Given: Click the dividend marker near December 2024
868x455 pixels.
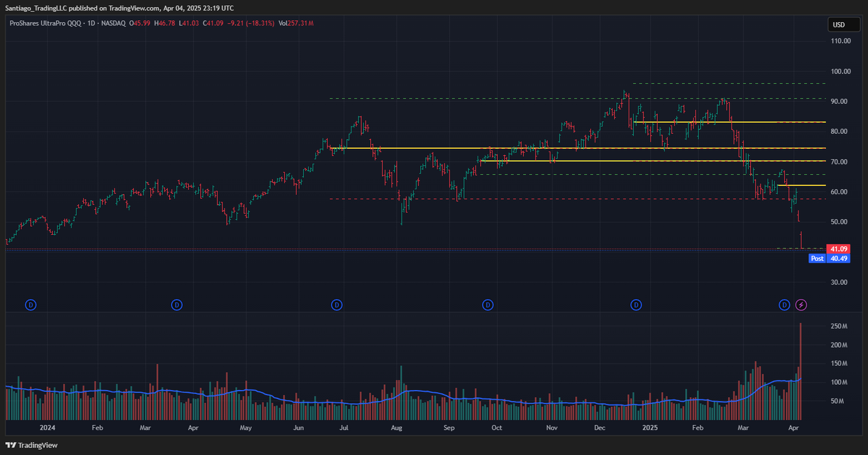Looking at the screenshot, I should [636, 304].
